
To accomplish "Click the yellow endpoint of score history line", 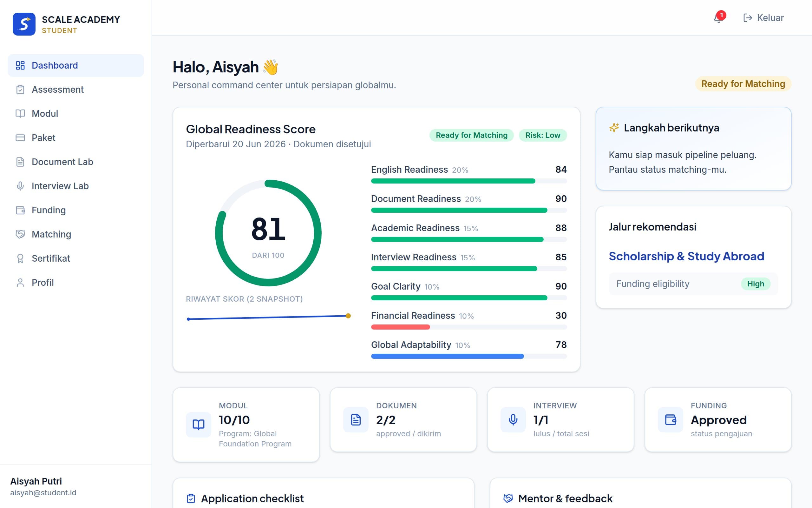I will (348, 316).
